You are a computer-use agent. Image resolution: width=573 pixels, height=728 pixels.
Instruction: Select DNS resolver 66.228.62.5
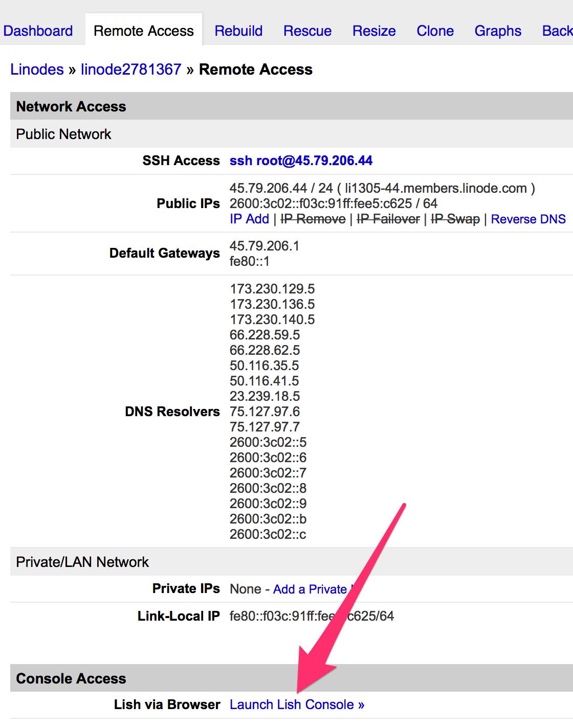[x=265, y=350]
